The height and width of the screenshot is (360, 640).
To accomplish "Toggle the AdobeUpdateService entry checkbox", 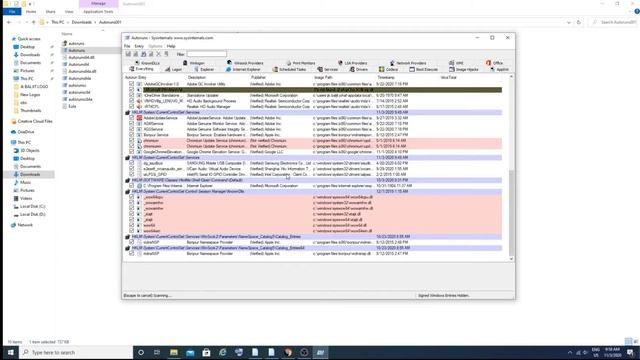I will click(131, 118).
